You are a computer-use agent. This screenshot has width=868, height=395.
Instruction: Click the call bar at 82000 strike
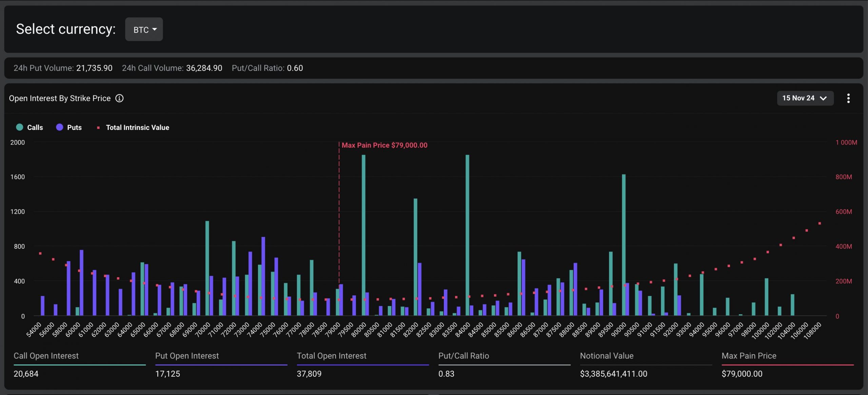[416, 257]
